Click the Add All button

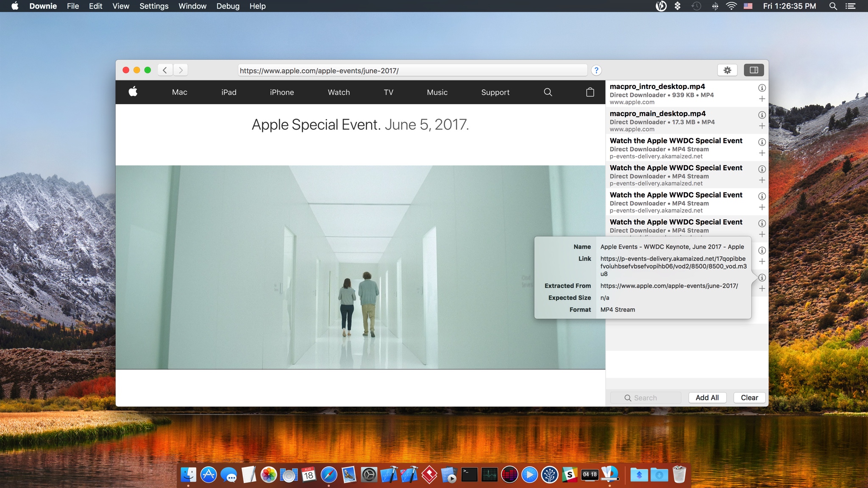coord(707,398)
